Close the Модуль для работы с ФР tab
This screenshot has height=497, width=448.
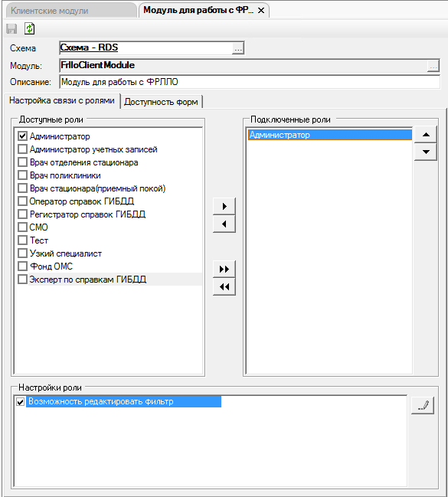[261, 11]
